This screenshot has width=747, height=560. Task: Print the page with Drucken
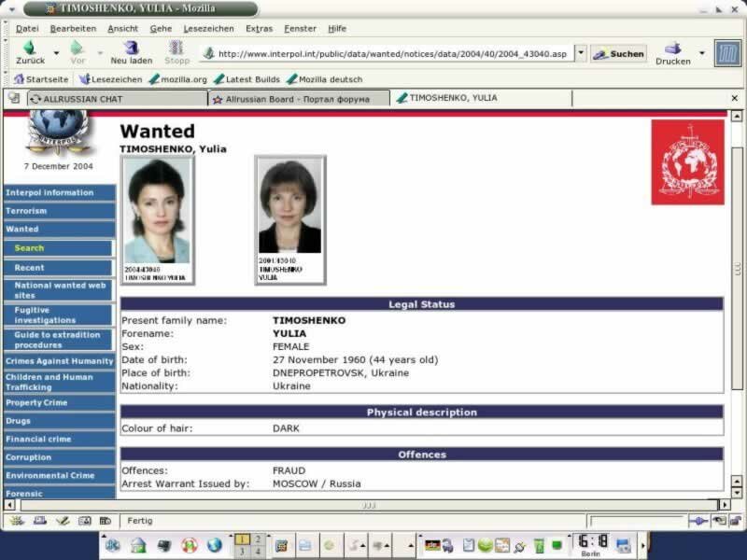point(672,53)
